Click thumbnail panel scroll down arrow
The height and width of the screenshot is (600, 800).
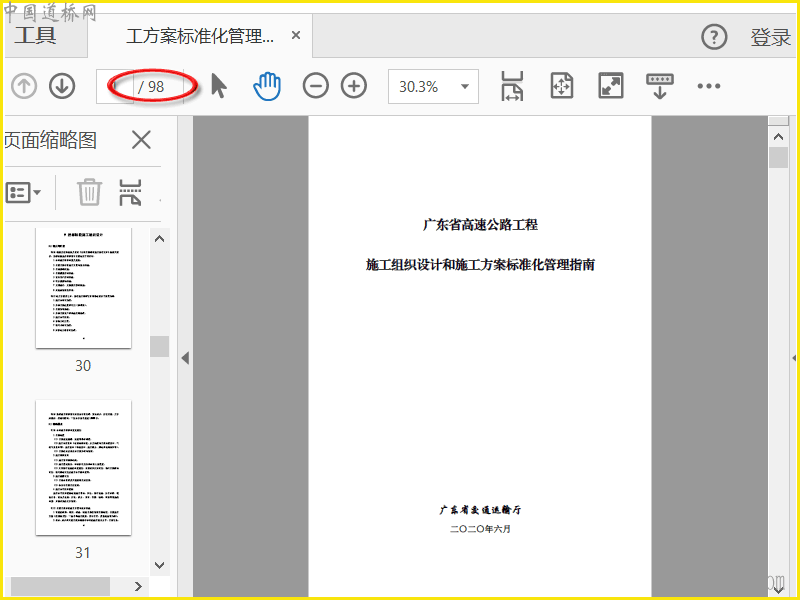(159, 565)
